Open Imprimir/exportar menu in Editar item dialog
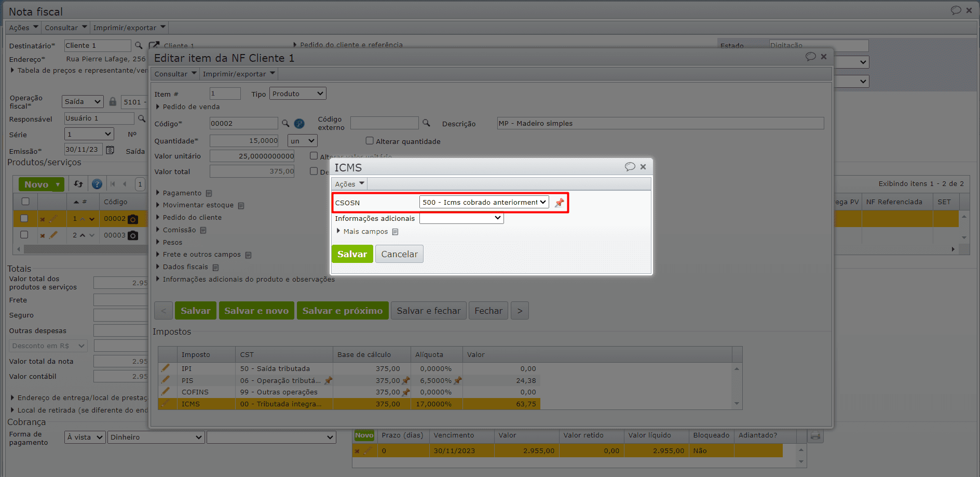The width and height of the screenshot is (980, 477). pos(239,74)
